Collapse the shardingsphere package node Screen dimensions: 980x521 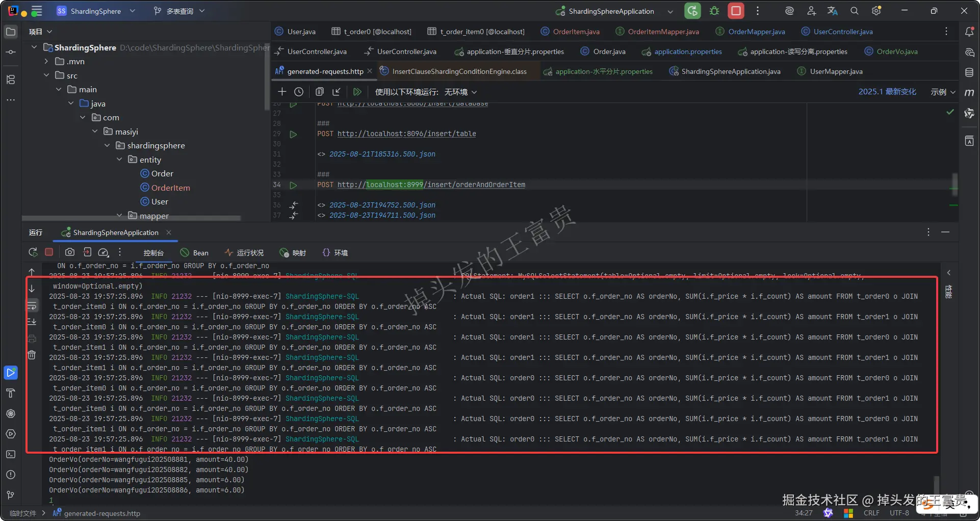(x=107, y=145)
